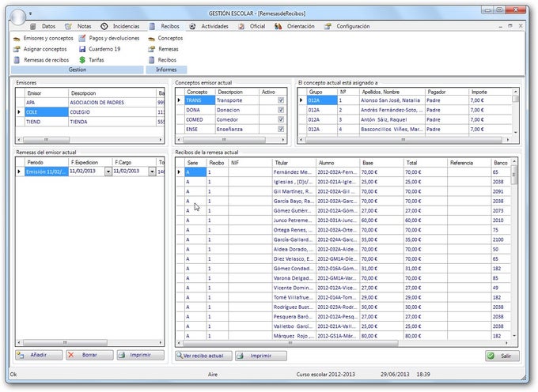Click the Asignar conceptos icon
Image resolution: width=538 pixels, height=392 pixels.
pyautogui.click(x=17, y=49)
